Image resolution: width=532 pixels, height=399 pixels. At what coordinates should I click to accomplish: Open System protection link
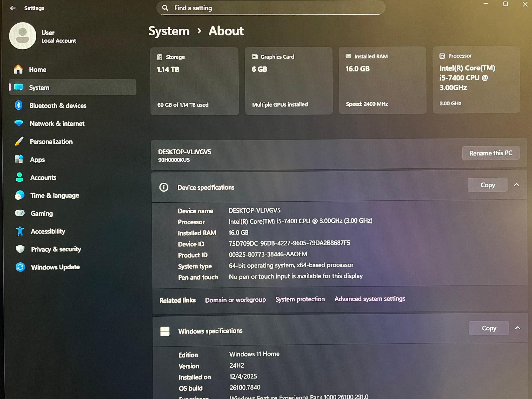click(x=300, y=299)
